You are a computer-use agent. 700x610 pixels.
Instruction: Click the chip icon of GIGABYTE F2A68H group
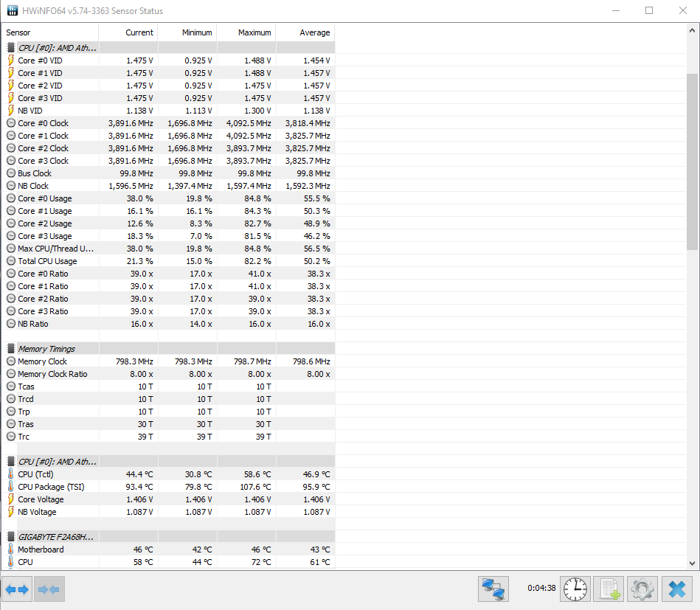(x=11, y=537)
